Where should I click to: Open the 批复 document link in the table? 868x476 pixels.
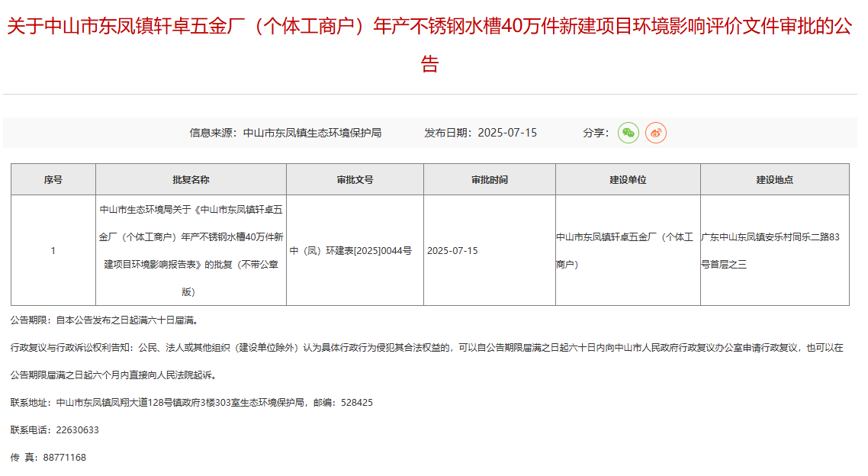pyautogui.click(x=191, y=250)
